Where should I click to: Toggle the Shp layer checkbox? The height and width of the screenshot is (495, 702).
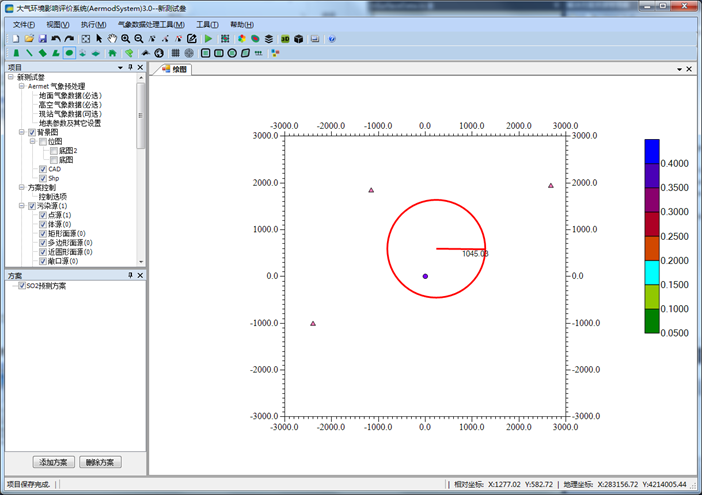click(43, 178)
